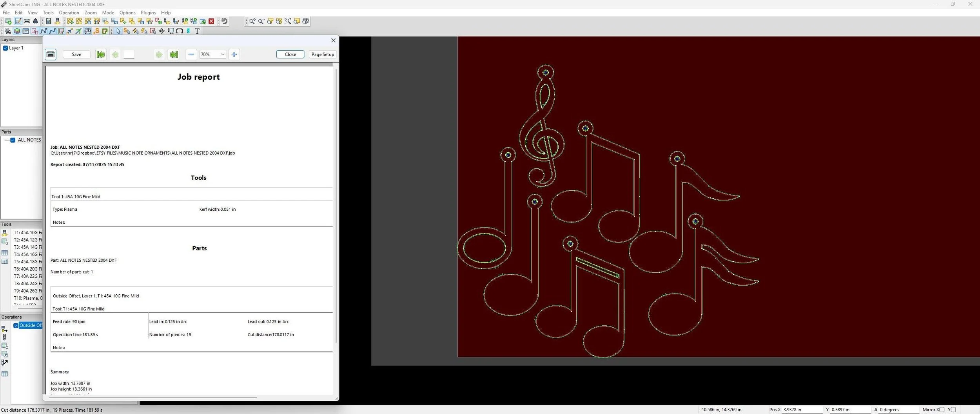Zoom in report with plus button
980x414 pixels.
pos(234,55)
